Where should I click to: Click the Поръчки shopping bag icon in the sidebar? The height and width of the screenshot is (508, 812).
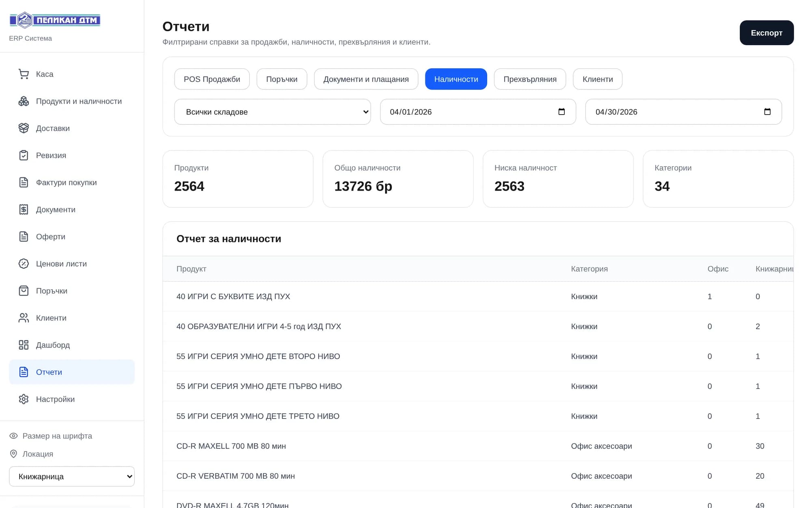(24, 291)
